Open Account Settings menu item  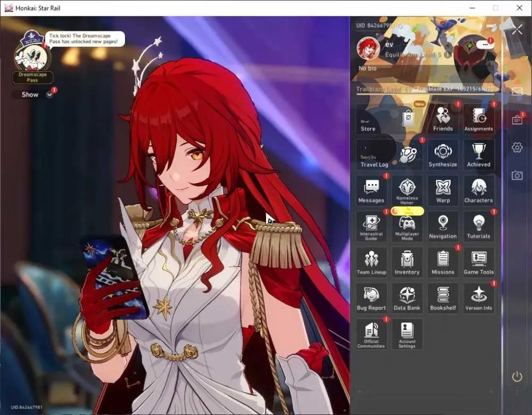click(407, 335)
